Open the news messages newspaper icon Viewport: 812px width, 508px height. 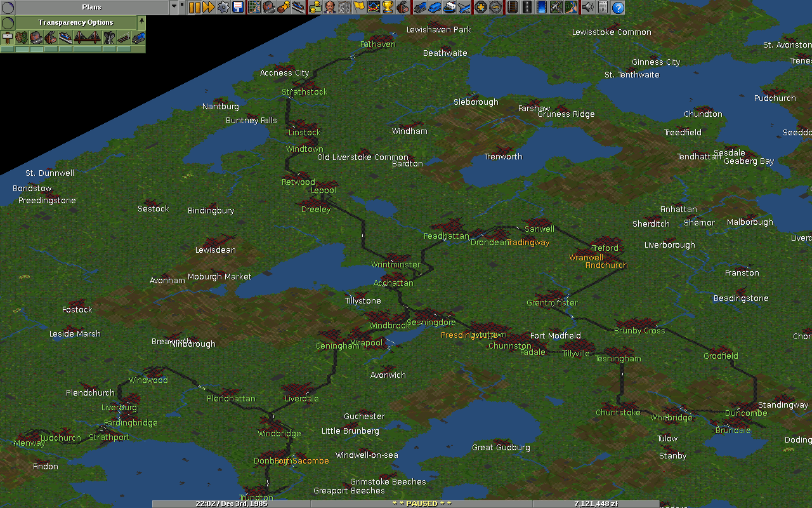(603, 8)
